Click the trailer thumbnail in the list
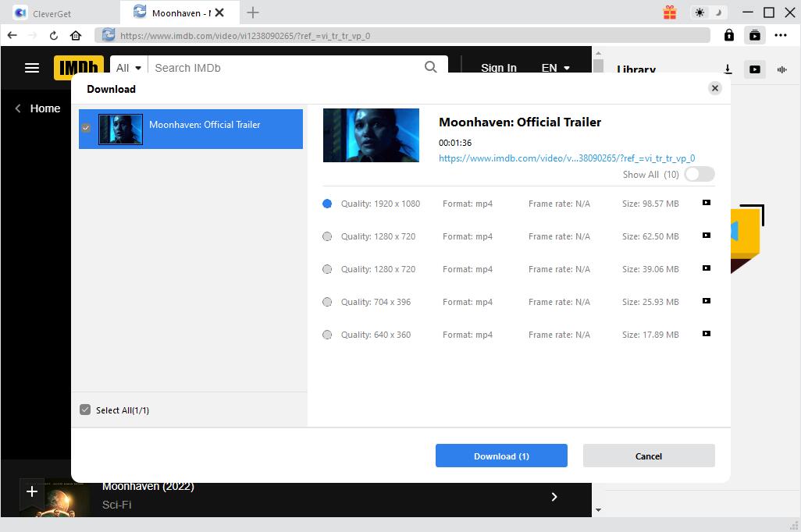This screenshot has width=801, height=532. click(120, 129)
